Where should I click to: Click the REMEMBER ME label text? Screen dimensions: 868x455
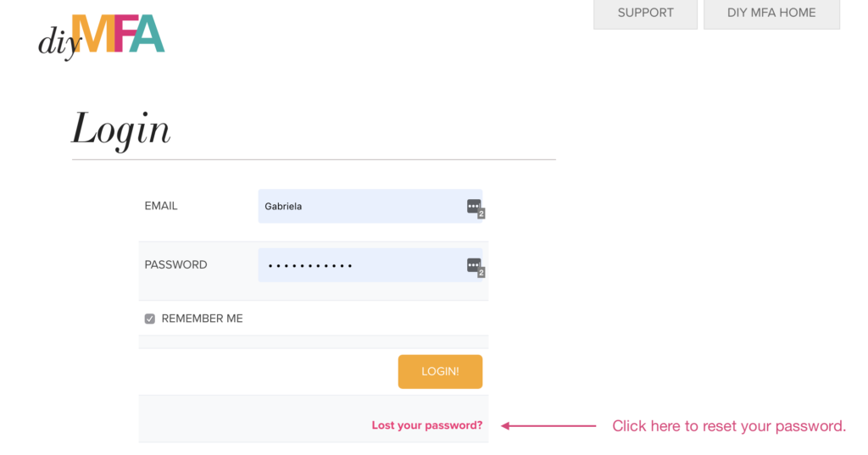(202, 319)
